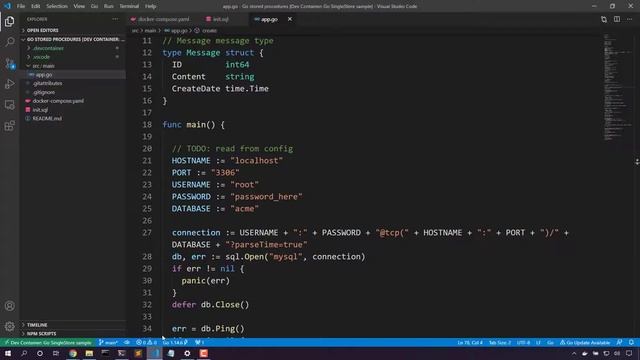Open the Selection menu
The height and width of the screenshot is (360, 640).
pos(57,6)
